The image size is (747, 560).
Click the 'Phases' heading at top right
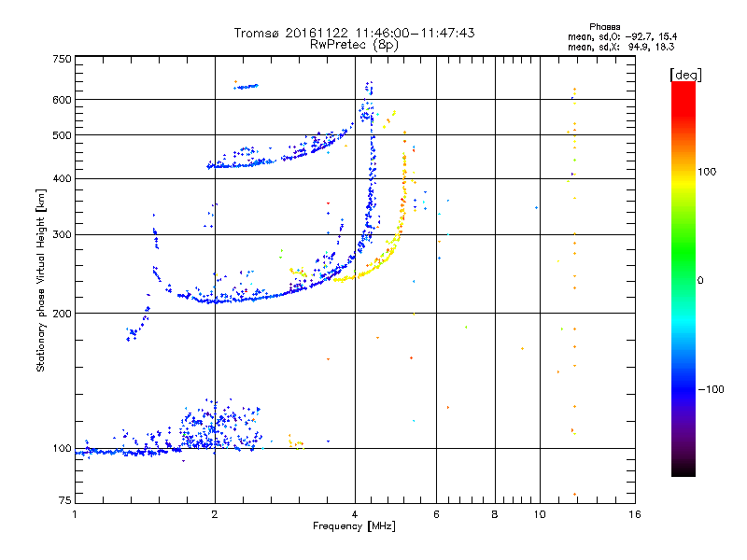pos(604,27)
